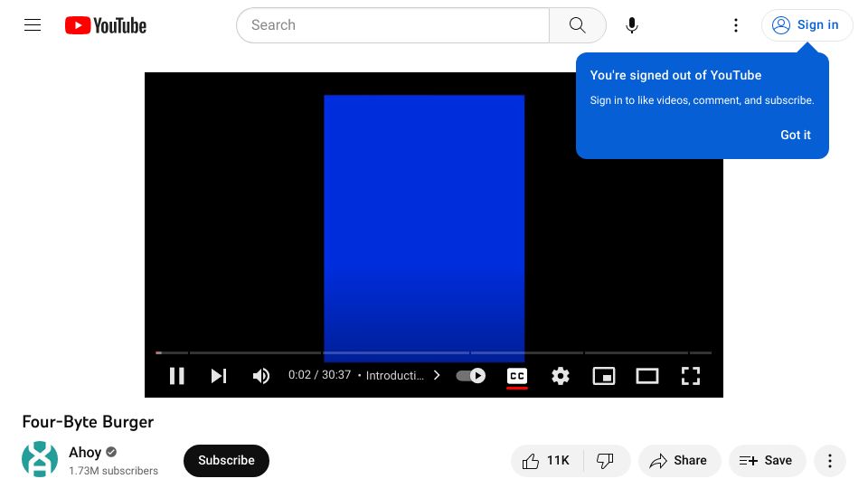Open the Ahoy channel name link
868x488 pixels.
click(85, 453)
